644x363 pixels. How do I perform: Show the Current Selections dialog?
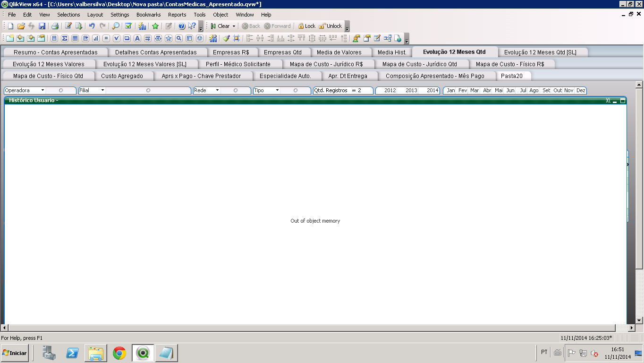tap(128, 26)
